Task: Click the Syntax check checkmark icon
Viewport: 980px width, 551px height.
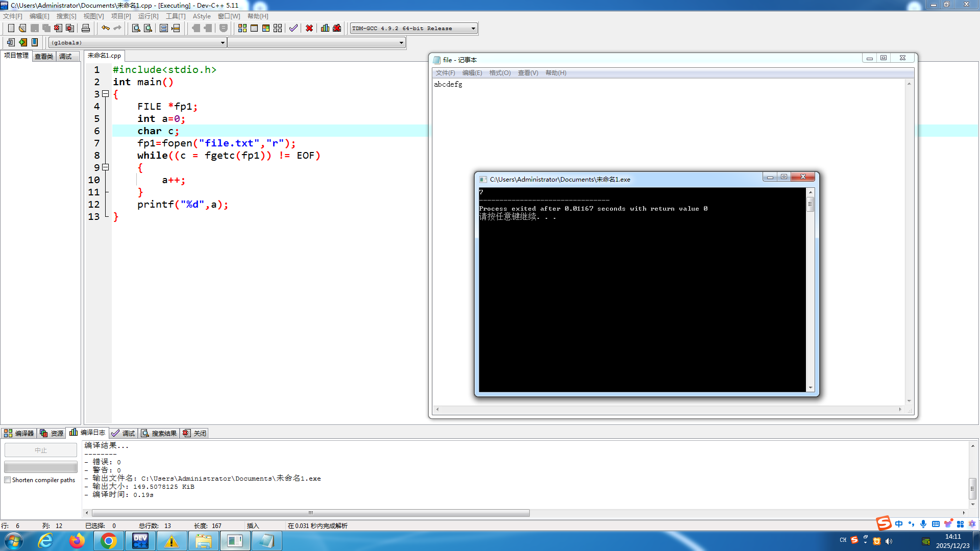Action: click(x=293, y=28)
